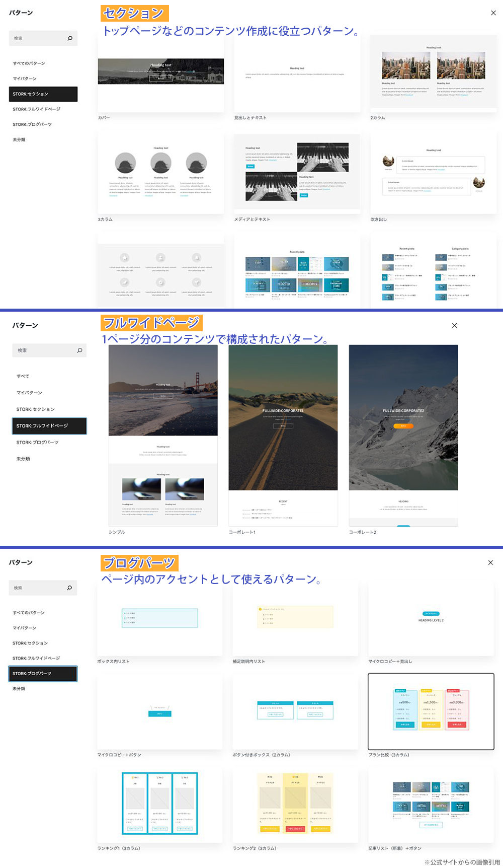Insert the マイクロコピー＋見出し pattern
Viewport: 503px width, 868px height.
coord(431,618)
